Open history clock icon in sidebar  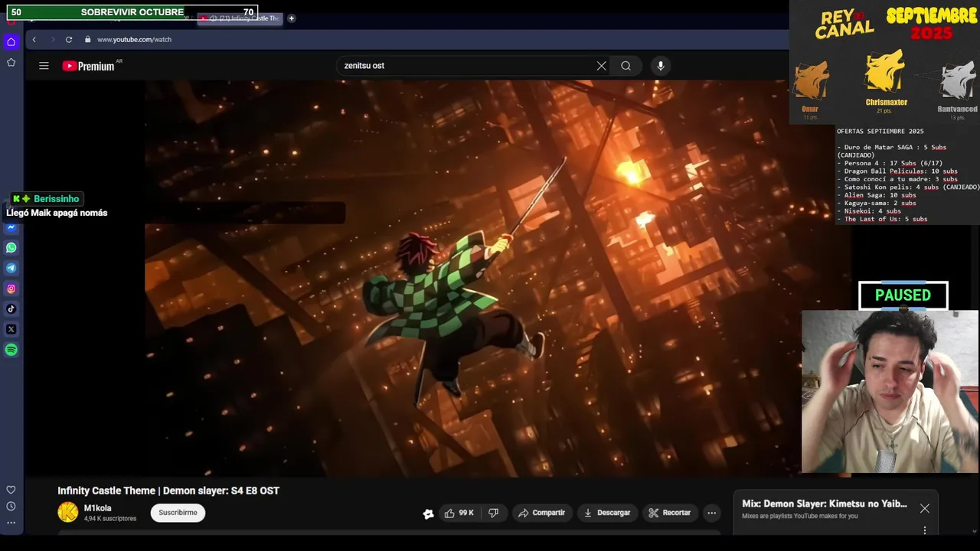pyautogui.click(x=11, y=507)
